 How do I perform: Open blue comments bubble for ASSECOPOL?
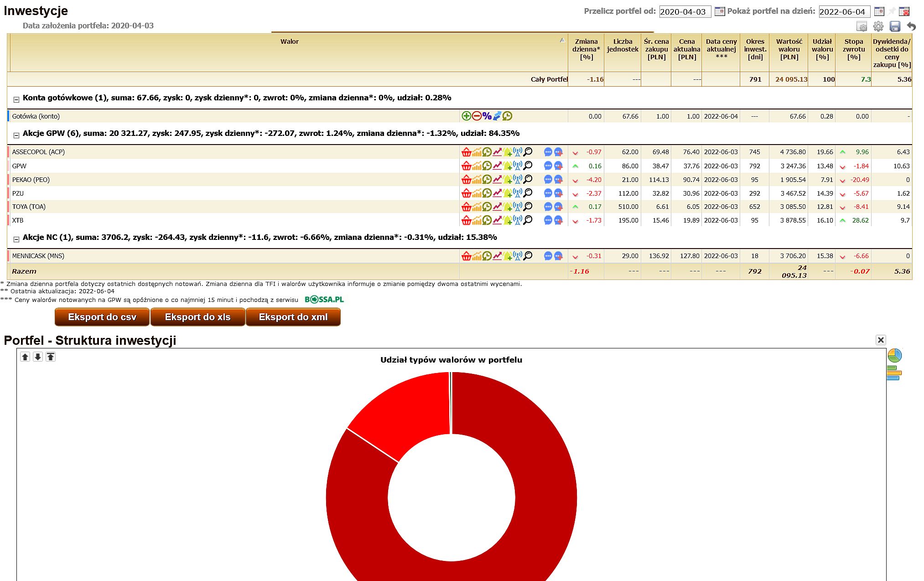[x=548, y=152]
